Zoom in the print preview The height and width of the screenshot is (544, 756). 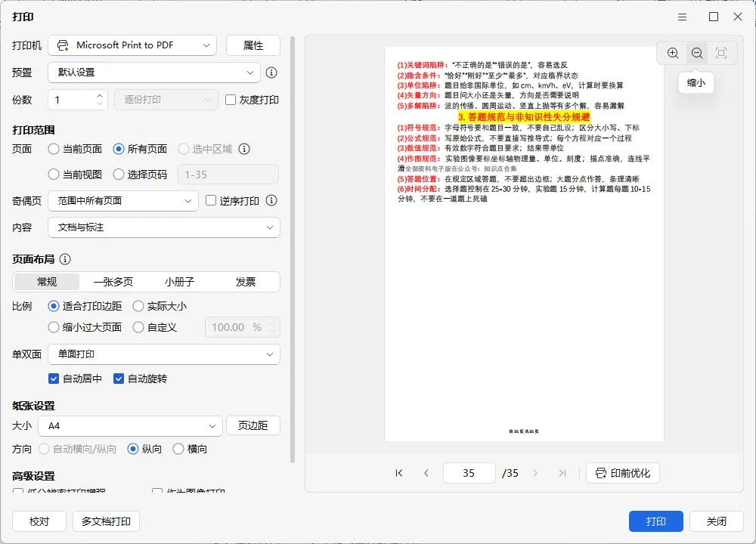pos(673,53)
